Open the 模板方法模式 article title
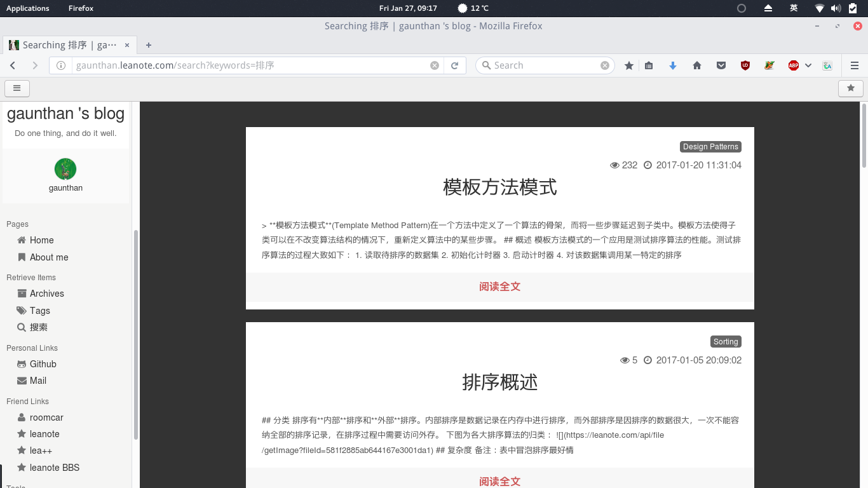This screenshot has height=488, width=868. [500, 187]
